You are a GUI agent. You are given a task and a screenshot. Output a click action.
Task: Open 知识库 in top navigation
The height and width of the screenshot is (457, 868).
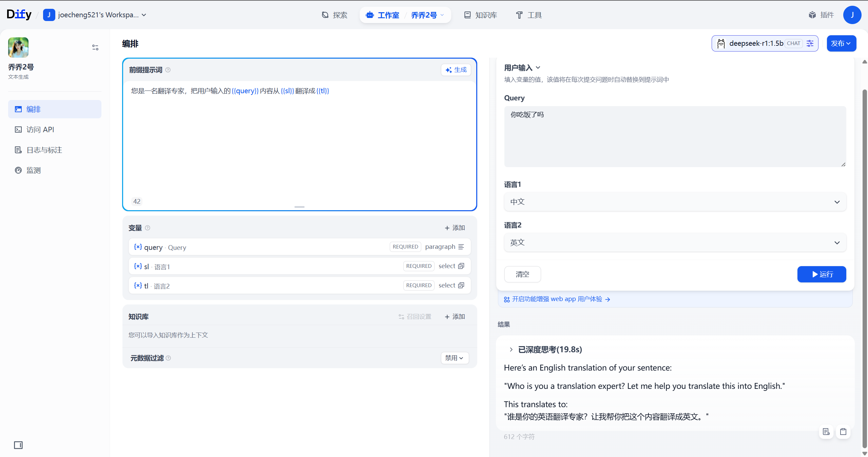481,15
